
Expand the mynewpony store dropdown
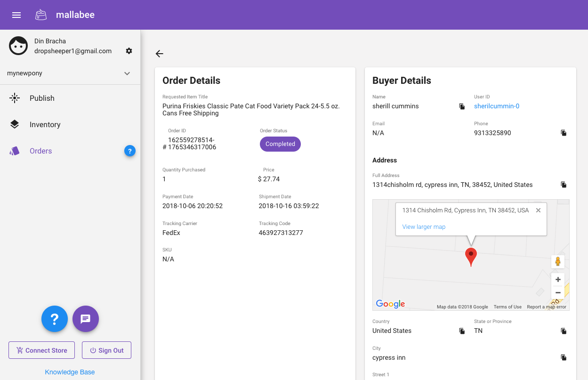[127, 73]
